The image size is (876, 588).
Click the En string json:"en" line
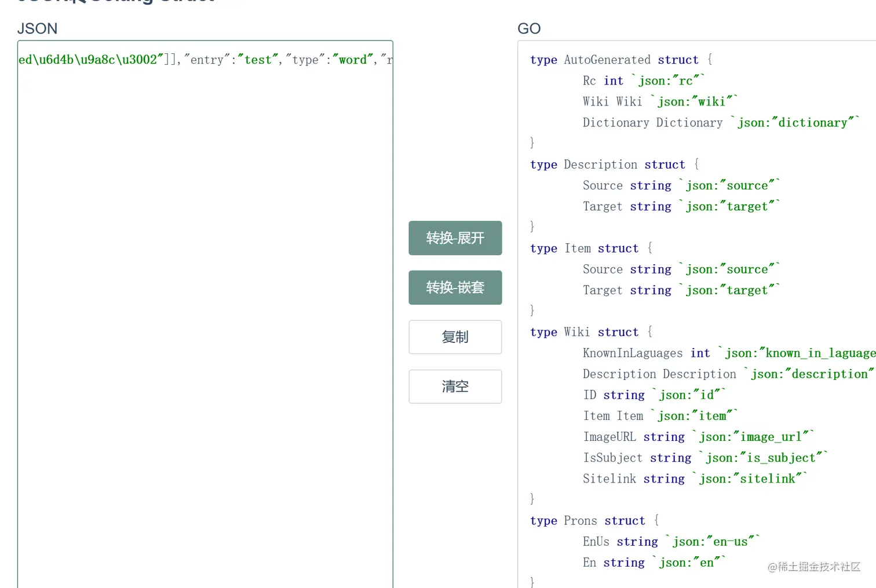pos(654,563)
